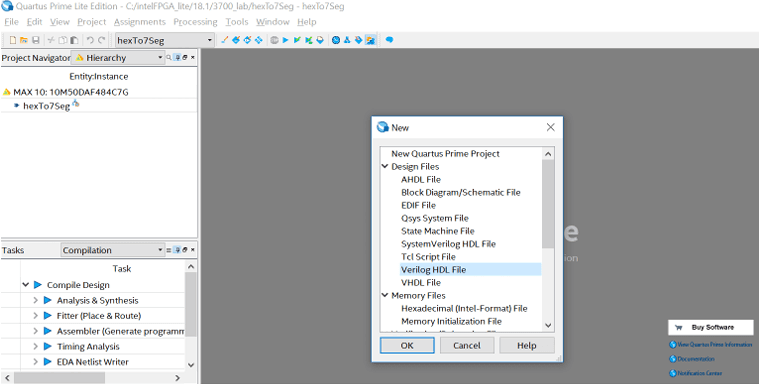Click the Paste clipboard icon
Viewport: 759px width, 384px height.
click(74, 40)
